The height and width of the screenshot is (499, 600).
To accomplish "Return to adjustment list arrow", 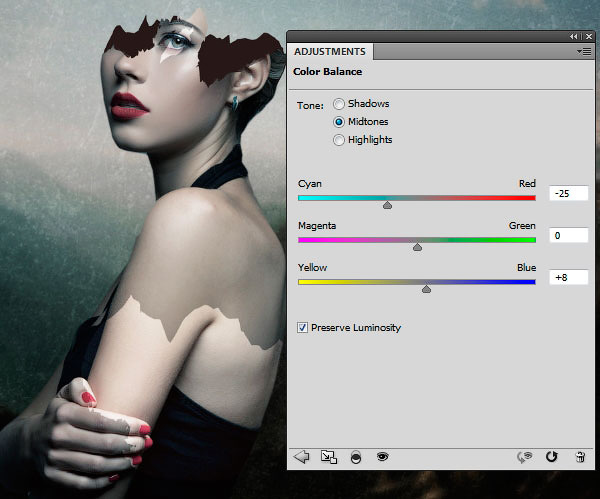I will click(x=302, y=457).
